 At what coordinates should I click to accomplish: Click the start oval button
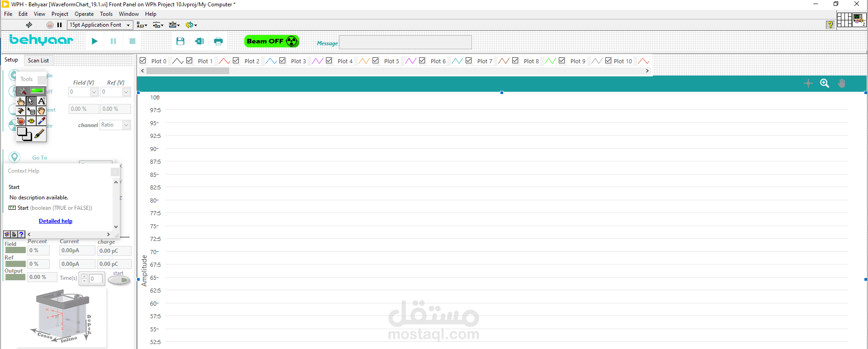pos(119,280)
